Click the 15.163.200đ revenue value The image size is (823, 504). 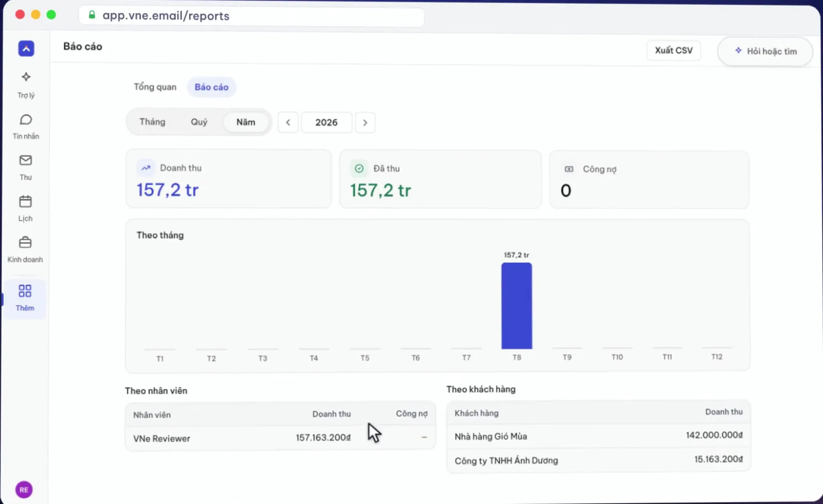point(719,459)
